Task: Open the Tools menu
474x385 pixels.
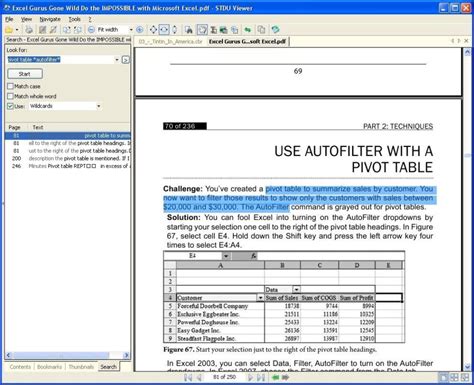Action: coord(74,19)
